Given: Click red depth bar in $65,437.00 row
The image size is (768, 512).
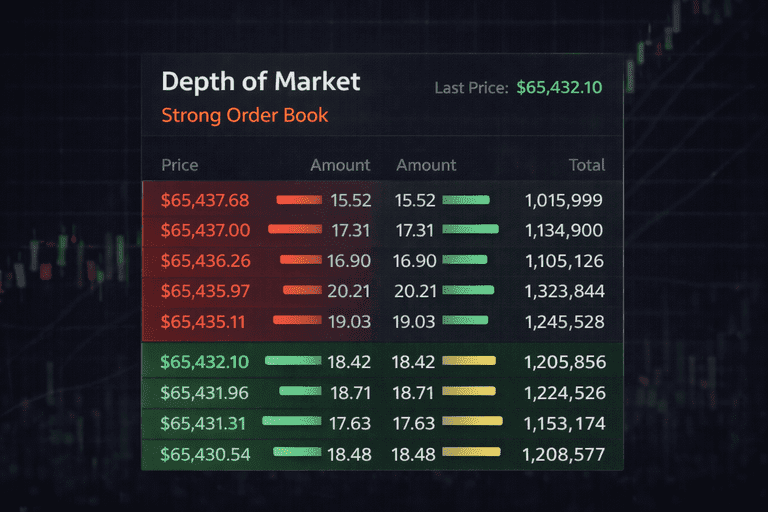Looking at the screenshot, I should (295, 229).
